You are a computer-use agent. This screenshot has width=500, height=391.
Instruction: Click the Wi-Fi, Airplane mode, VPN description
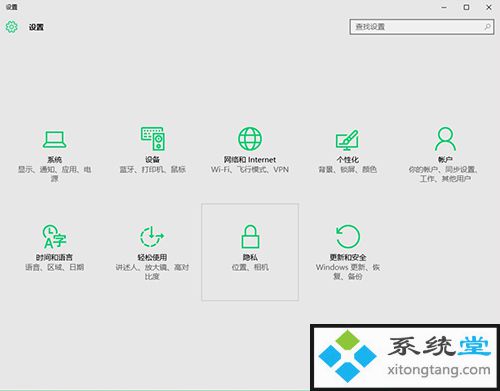coord(250,170)
